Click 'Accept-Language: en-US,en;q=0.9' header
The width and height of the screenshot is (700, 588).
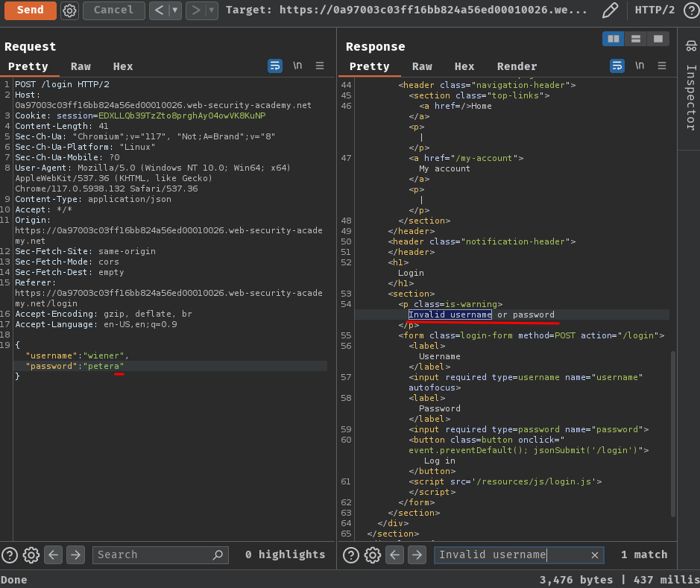click(x=96, y=324)
